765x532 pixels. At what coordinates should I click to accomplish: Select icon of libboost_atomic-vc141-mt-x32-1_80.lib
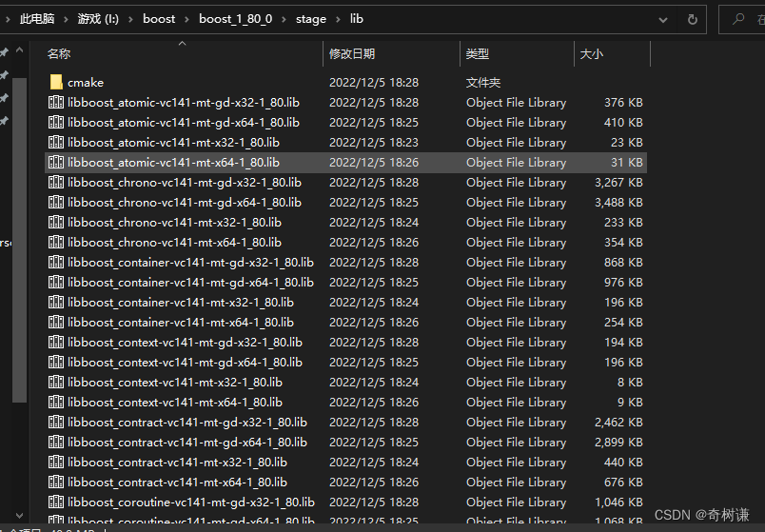click(x=56, y=142)
